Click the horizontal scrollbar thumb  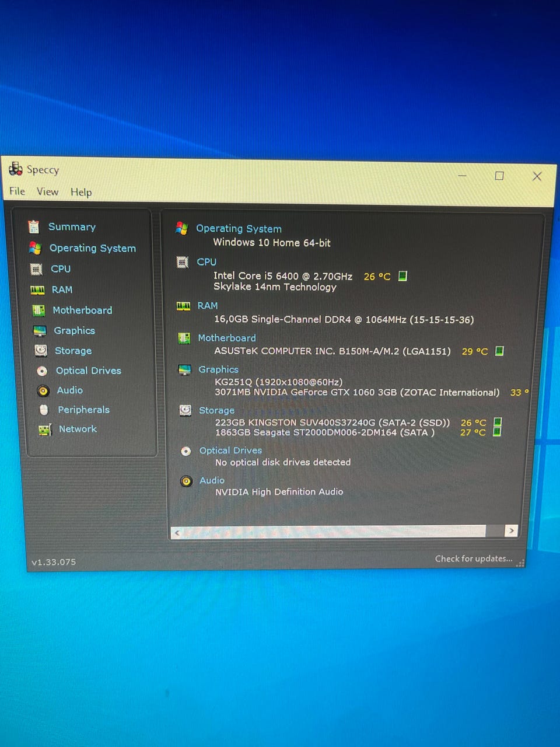[335, 532]
